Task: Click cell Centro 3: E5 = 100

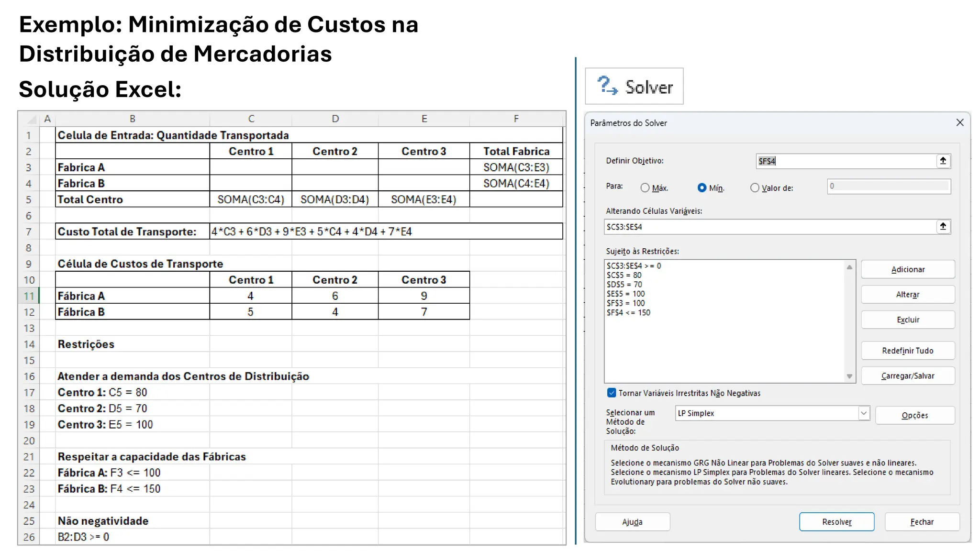Action: point(133,424)
